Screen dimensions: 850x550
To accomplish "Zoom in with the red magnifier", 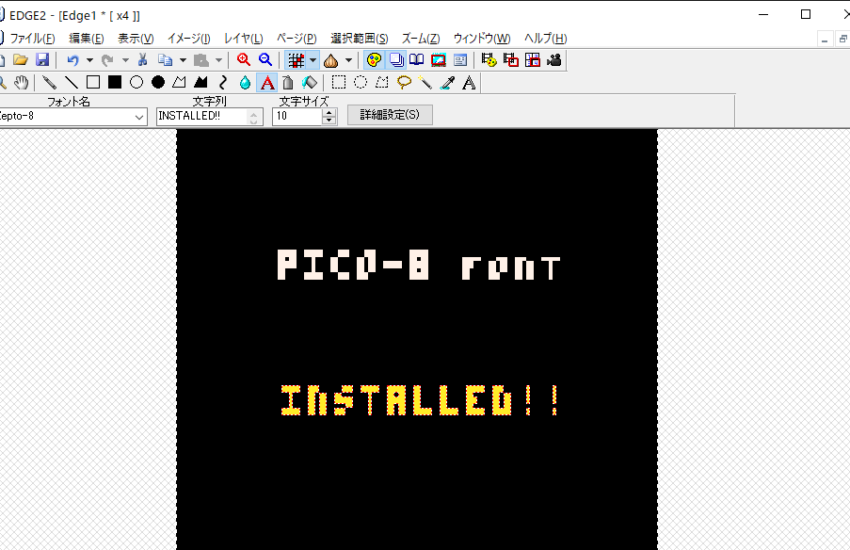I will (x=244, y=60).
